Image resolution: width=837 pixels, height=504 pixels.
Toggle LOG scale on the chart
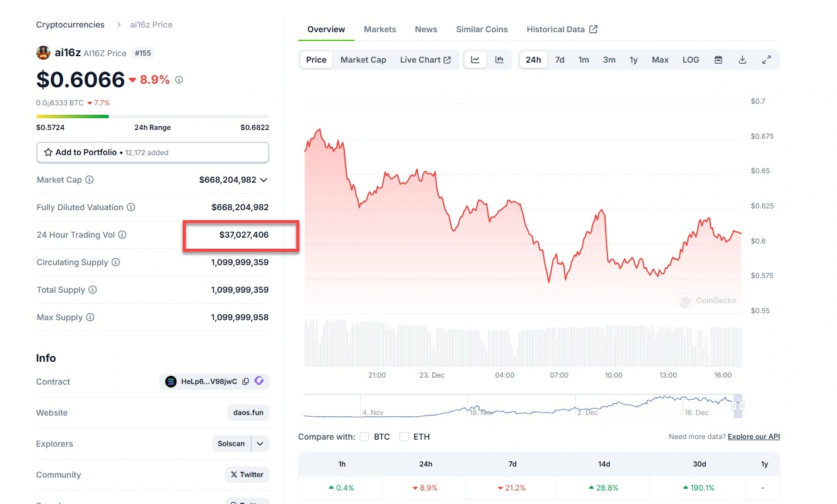[691, 60]
